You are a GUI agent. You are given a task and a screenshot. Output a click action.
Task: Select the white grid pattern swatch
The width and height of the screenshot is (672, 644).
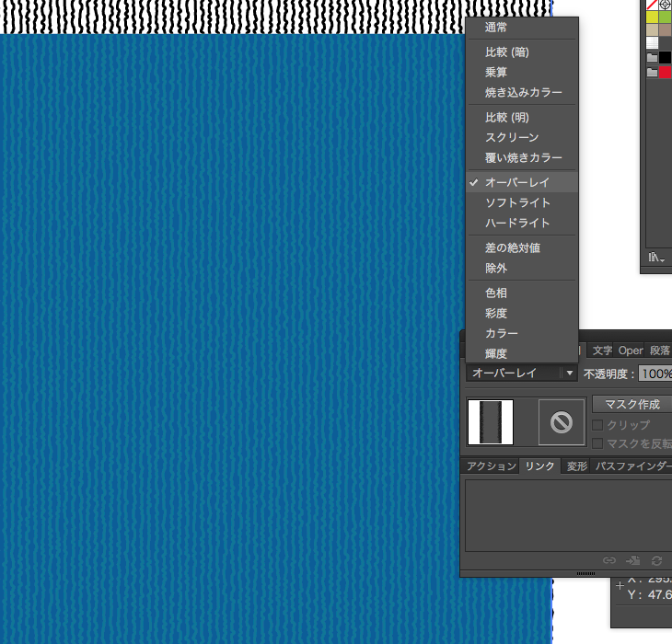pos(652,43)
